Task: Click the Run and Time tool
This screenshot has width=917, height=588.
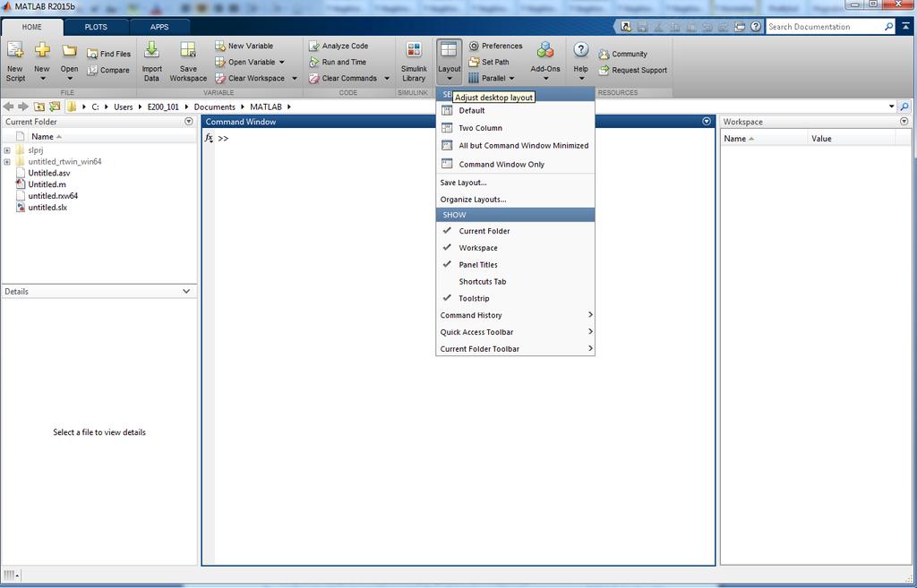Action: point(338,62)
